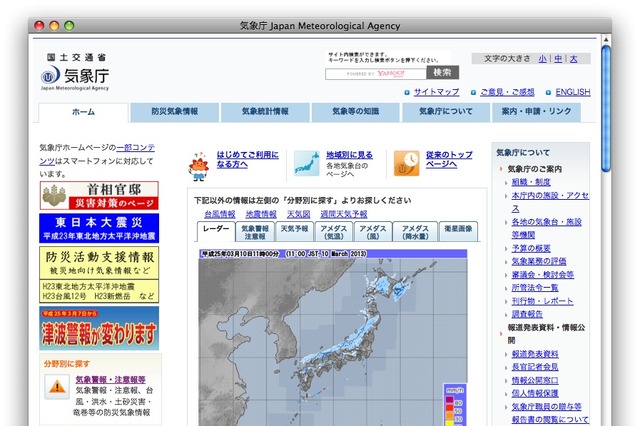Select the ホーム navigation tab
640x426 pixels.
pos(83,112)
